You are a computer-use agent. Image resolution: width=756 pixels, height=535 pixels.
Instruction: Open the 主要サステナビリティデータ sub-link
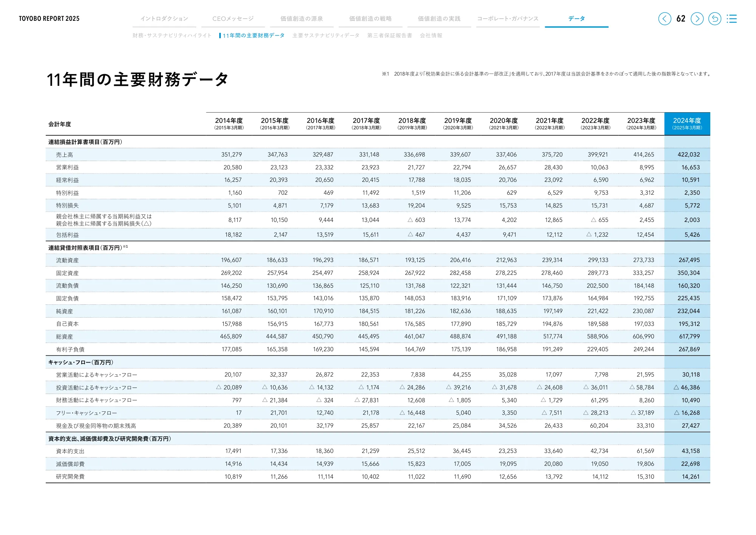click(326, 36)
